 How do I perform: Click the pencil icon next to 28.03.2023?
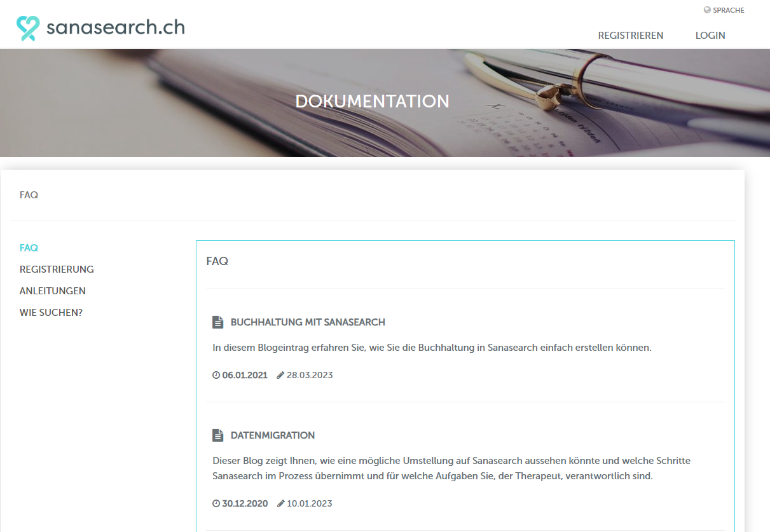point(280,375)
